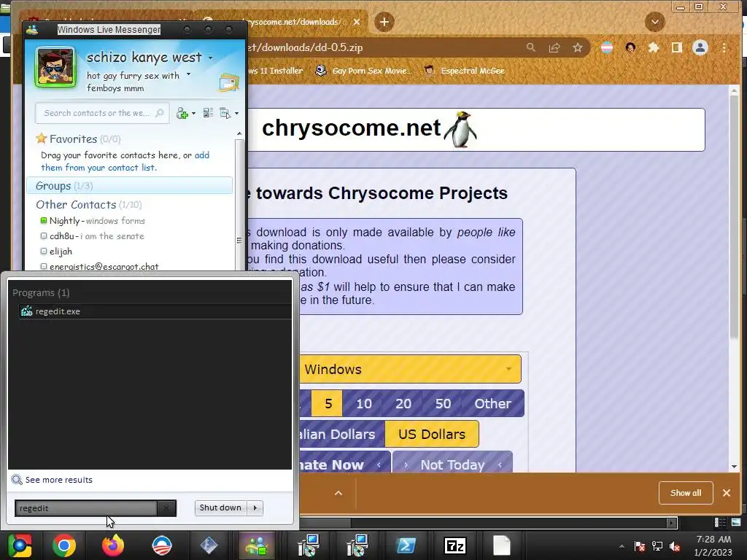
Task: Click the Not Today button
Action: (452, 463)
